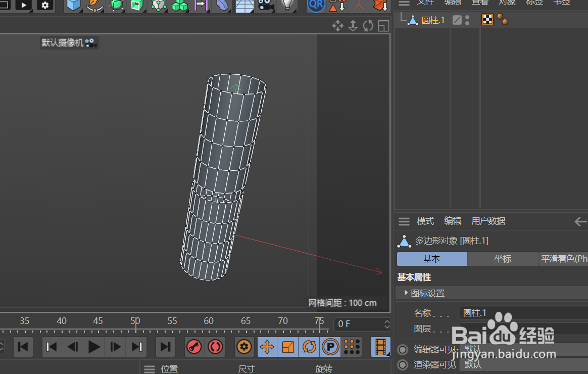
Task: Toggle point-level animation dots button
Action: 352,347
